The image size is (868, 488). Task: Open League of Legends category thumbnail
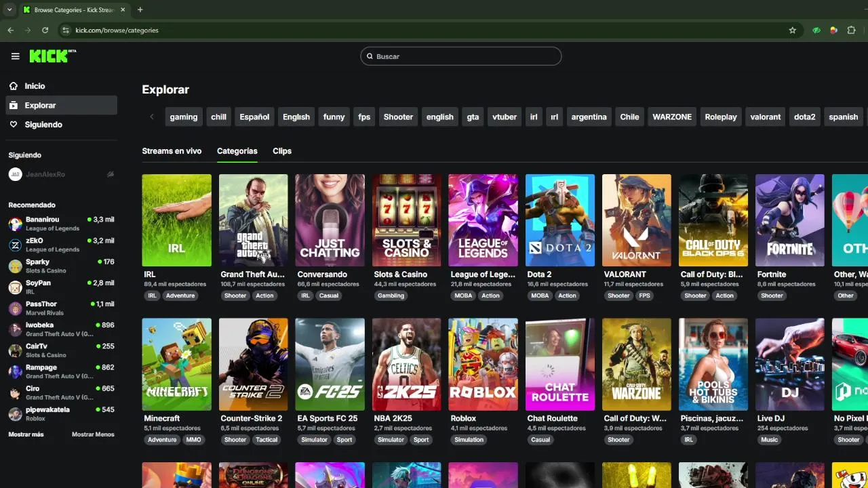pyautogui.click(x=483, y=220)
